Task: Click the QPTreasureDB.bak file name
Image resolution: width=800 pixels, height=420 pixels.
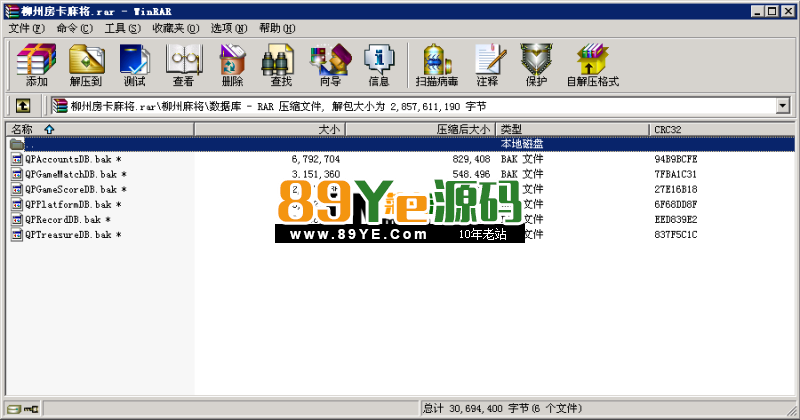Action: (x=68, y=235)
